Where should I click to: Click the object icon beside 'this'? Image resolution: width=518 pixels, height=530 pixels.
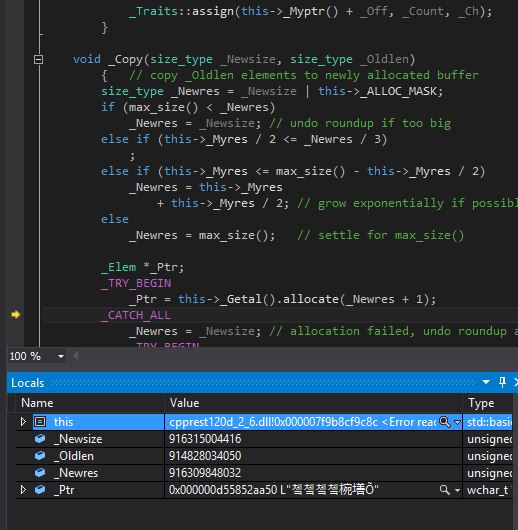40,421
